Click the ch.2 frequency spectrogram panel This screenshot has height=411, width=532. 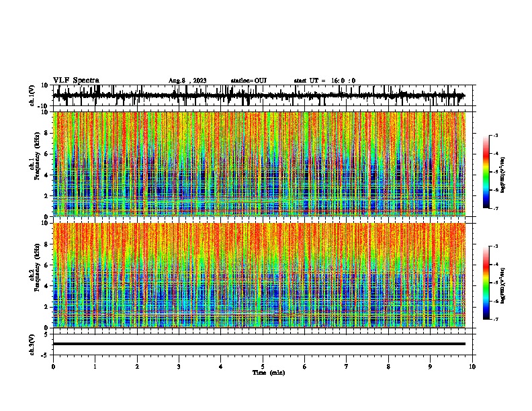pyautogui.click(x=259, y=275)
